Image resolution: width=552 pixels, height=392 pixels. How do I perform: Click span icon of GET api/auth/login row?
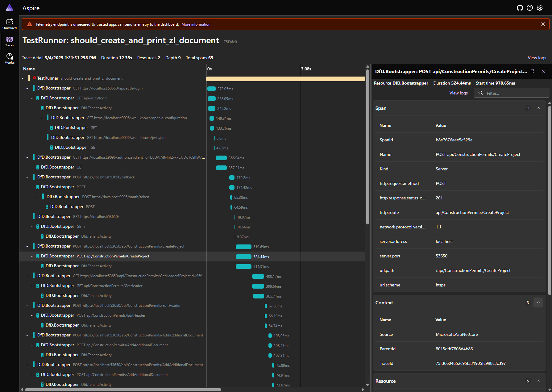(38, 98)
